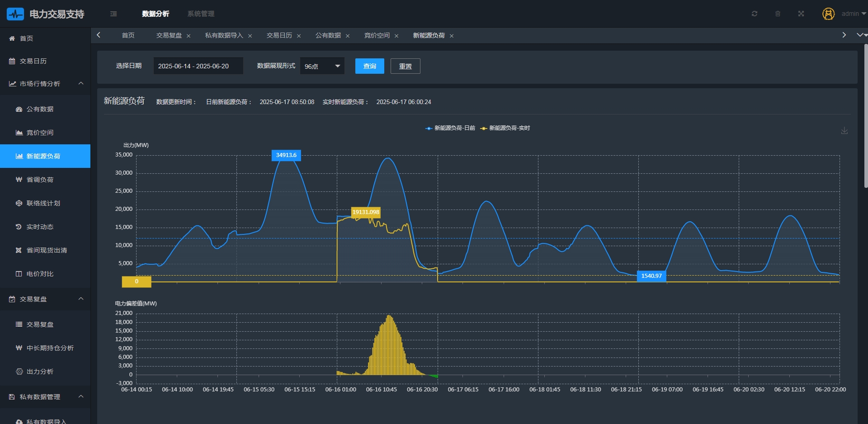Viewport: 868px width, 424px height.
Task: Click the date range input field
Action: tap(198, 66)
